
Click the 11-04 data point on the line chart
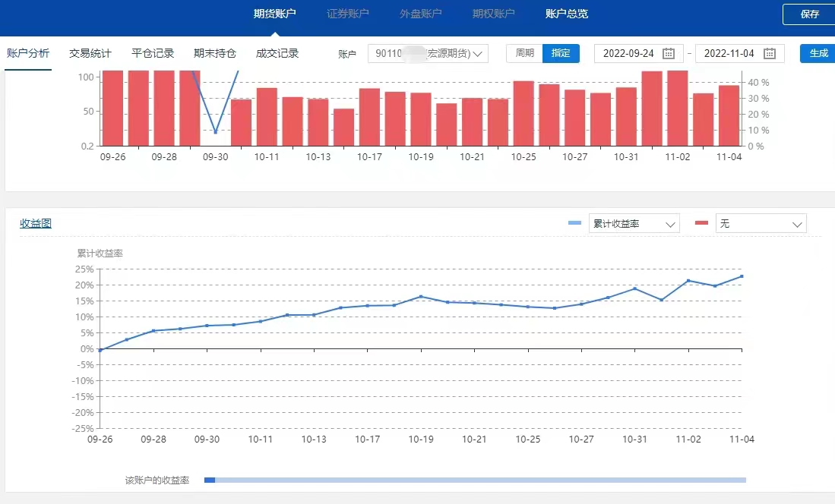pos(742,276)
